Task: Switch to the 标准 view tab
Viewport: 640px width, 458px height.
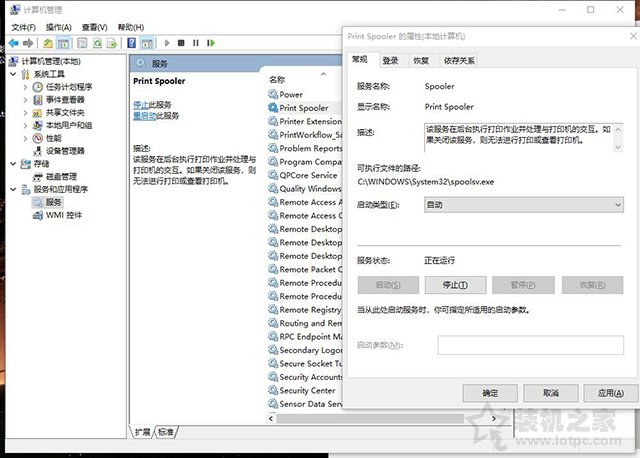Action: (x=166, y=432)
